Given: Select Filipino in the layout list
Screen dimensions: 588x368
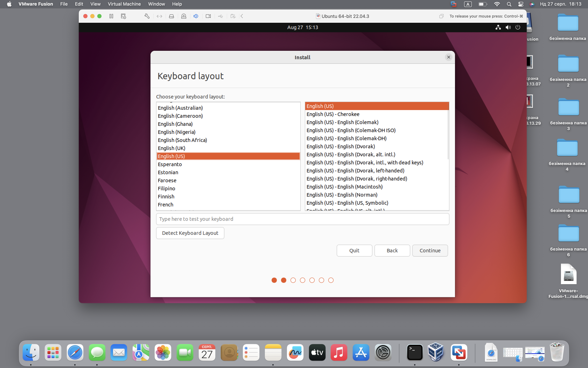Looking at the screenshot, I should (228, 188).
